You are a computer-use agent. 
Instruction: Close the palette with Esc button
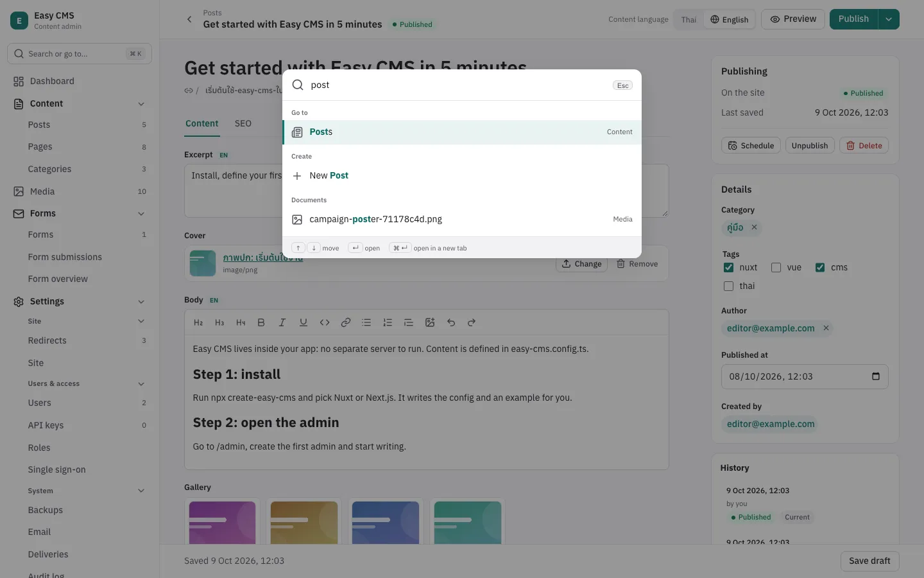[x=622, y=85]
